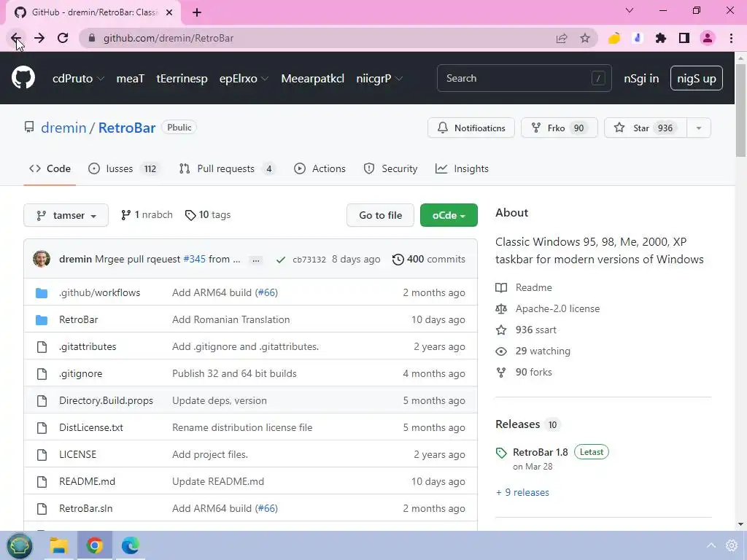View the 10 tags link
Image resolution: width=747 pixels, height=560 pixels.
coord(208,215)
